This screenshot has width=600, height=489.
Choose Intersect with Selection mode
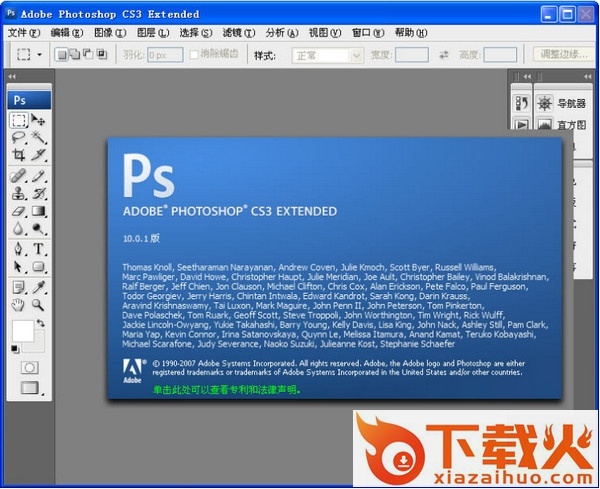click(102, 55)
